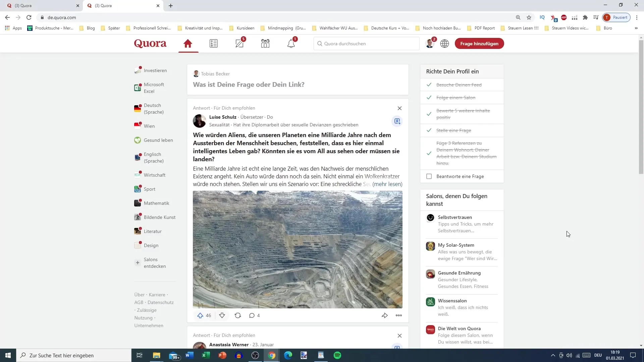The image size is (644, 362).
Task: Click the answer share arrow icon
Action: click(384, 315)
